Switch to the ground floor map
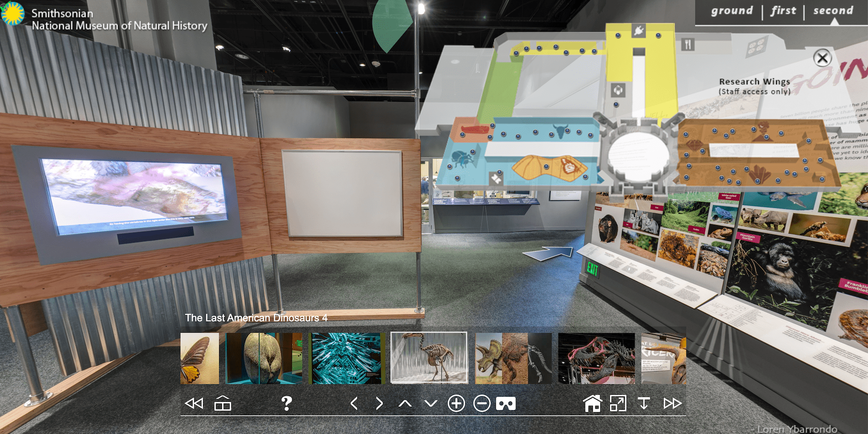Screen dimensions: 868x434 point(732,10)
